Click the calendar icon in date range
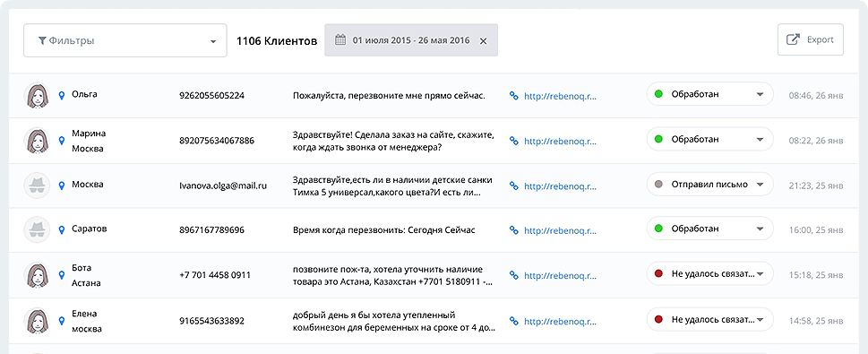The height and width of the screenshot is (354, 868). point(340,40)
